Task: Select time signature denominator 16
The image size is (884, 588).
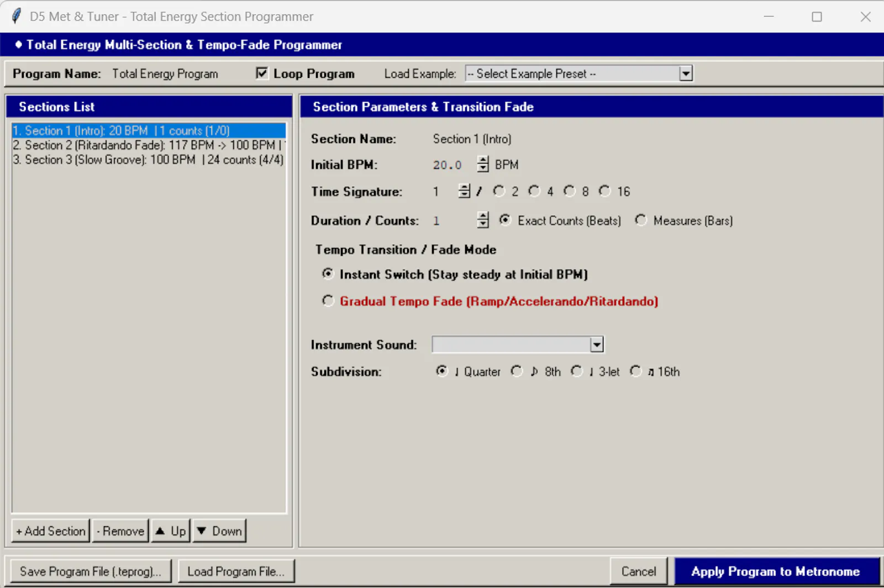Action: tap(614, 192)
